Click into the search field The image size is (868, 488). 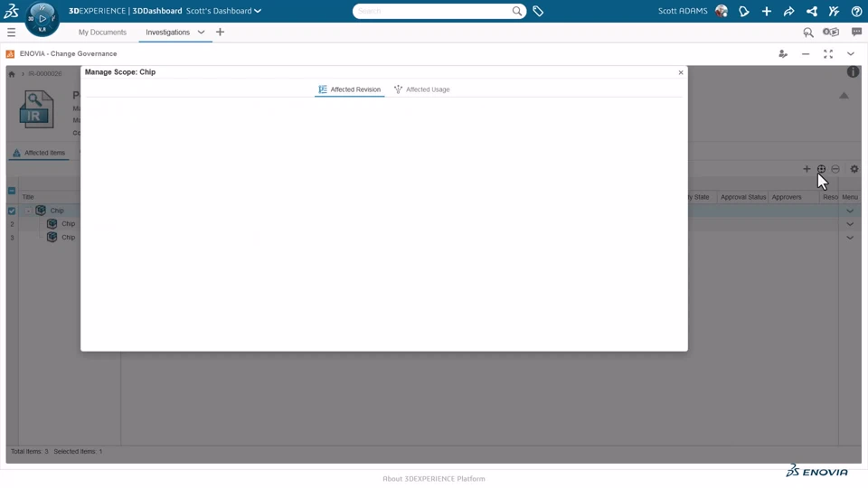point(432,11)
